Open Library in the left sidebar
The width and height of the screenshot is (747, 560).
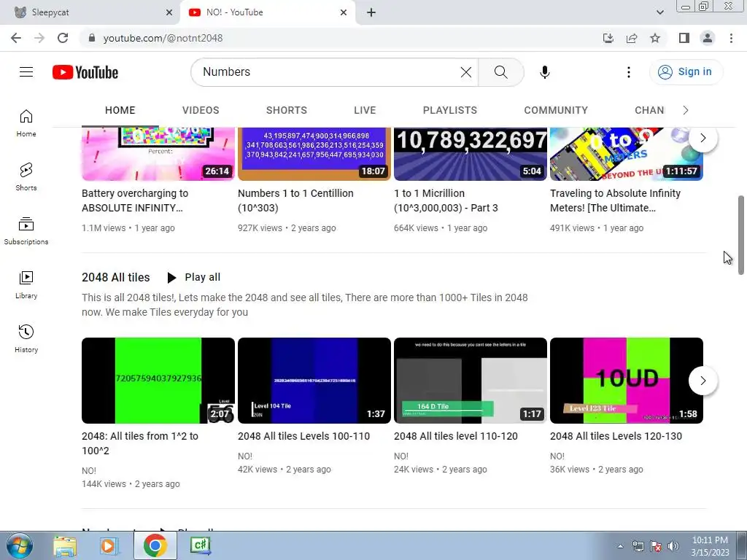coord(26,285)
